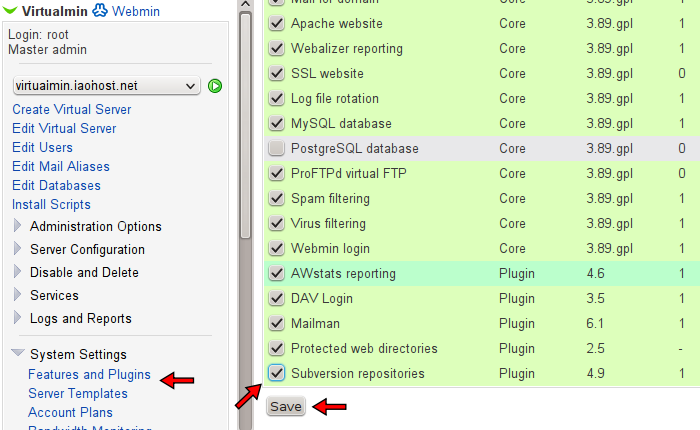Expand the Server Configuration section
Viewport: 700px width, 430px height.
click(17, 249)
